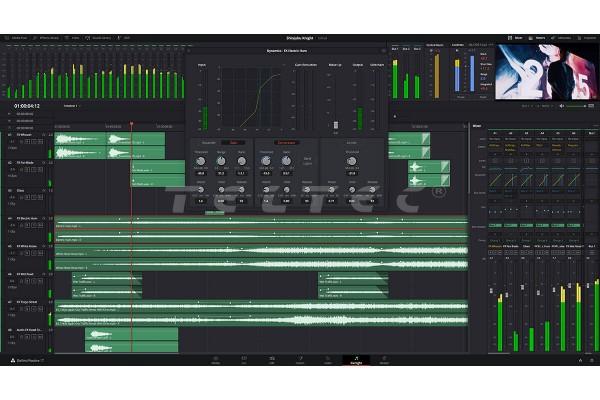Viewport: 600px width, 400px height.
Task: Expand the Control Room output dropdown
Action: coord(436,46)
